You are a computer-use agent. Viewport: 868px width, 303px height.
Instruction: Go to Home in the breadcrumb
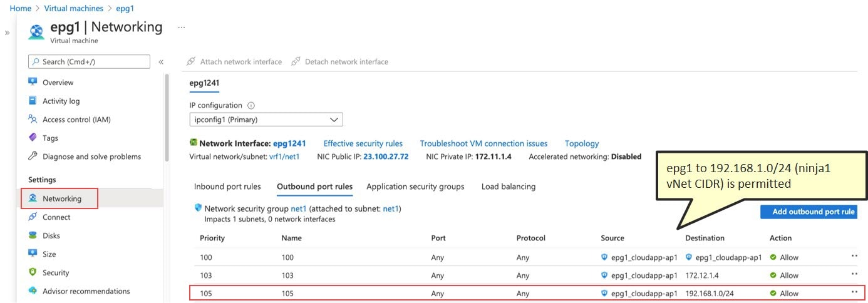pyautogui.click(x=21, y=8)
